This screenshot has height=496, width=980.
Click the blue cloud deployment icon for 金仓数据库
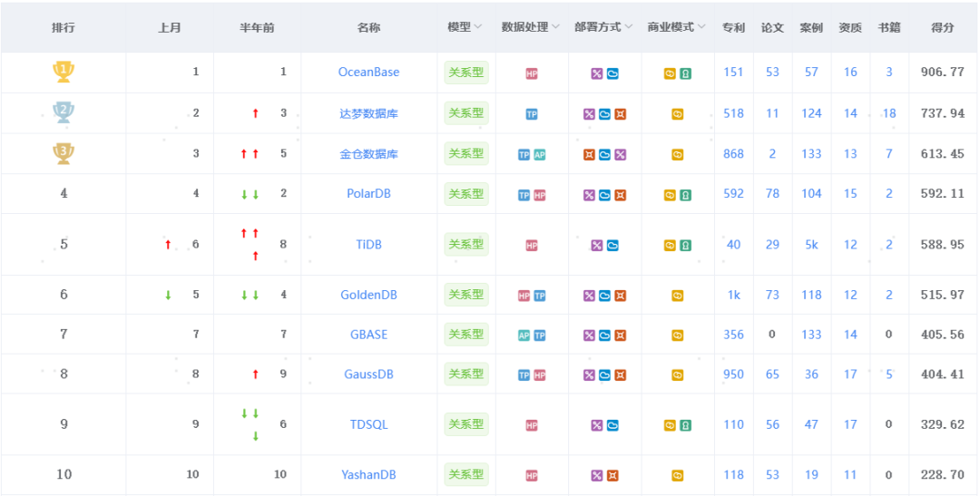tap(604, 155)
